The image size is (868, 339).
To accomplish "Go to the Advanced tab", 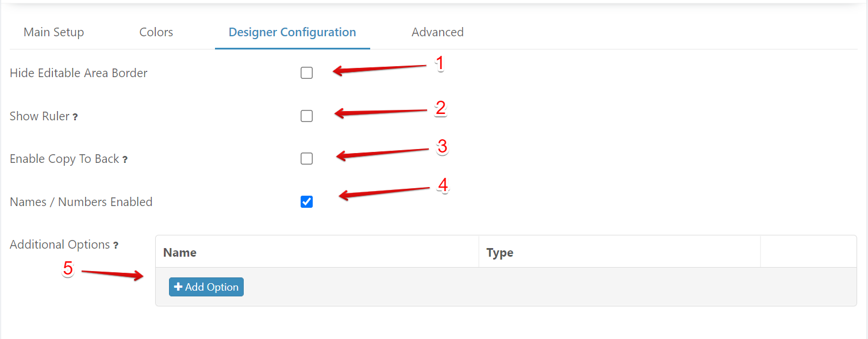I will [x=437, y=32].
